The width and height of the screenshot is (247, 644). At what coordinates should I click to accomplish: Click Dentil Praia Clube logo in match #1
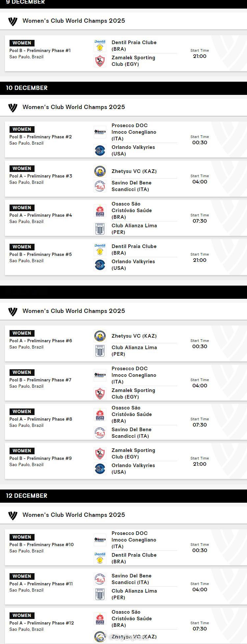point(100,46)
